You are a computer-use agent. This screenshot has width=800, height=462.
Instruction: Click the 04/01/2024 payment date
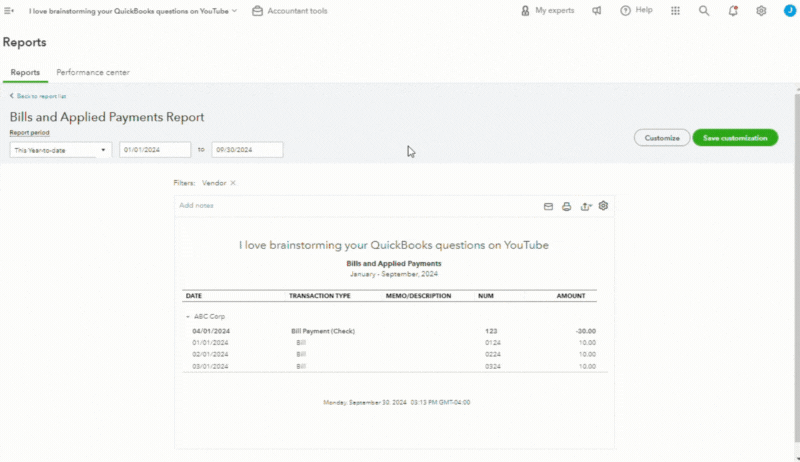coord(211,331)
